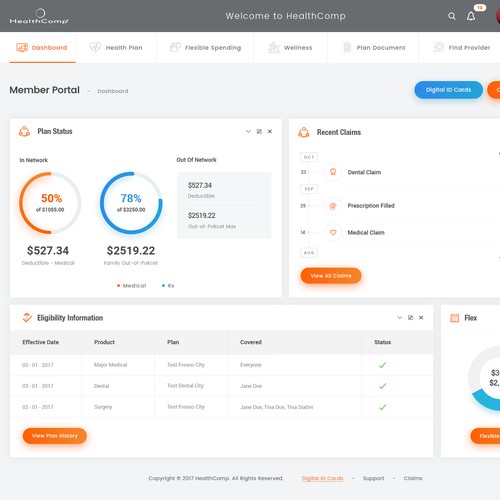Viewport: 500px width, 500px height.
Task: Click the Dental row status checkmark
Action: [x=382, y=386]
